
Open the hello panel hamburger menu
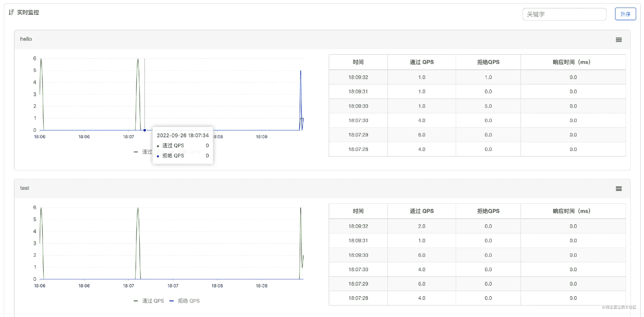(619, 40)
